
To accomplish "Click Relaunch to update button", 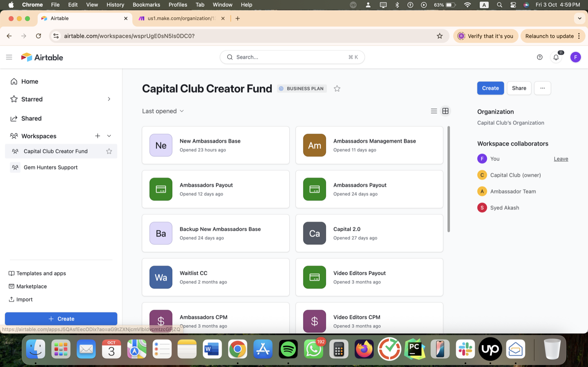I will point(553,36).
